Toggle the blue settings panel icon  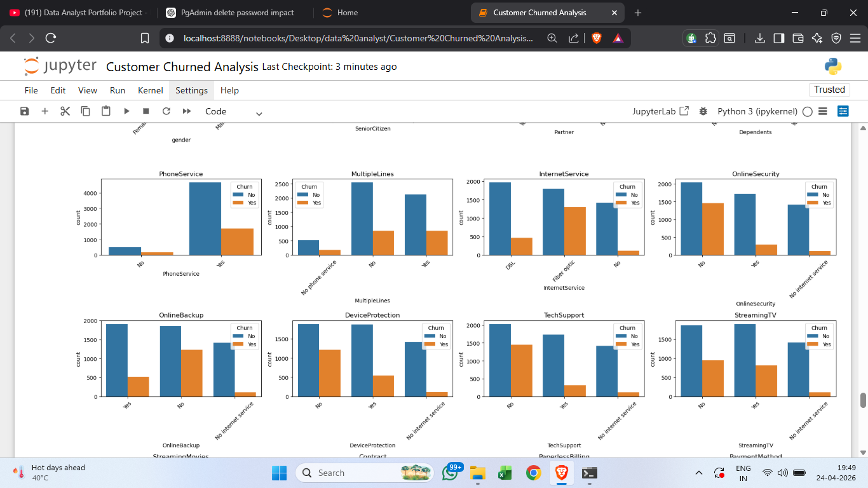tap(843, 111)
